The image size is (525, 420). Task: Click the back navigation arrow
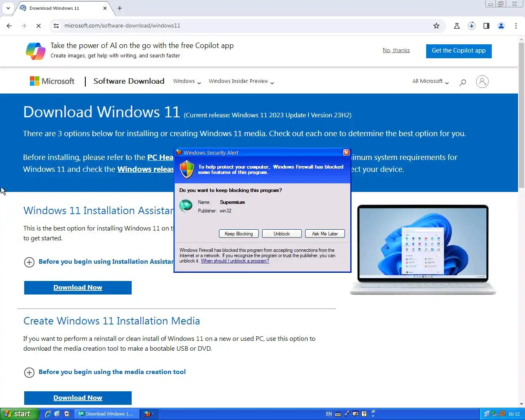tap(9, 26)
